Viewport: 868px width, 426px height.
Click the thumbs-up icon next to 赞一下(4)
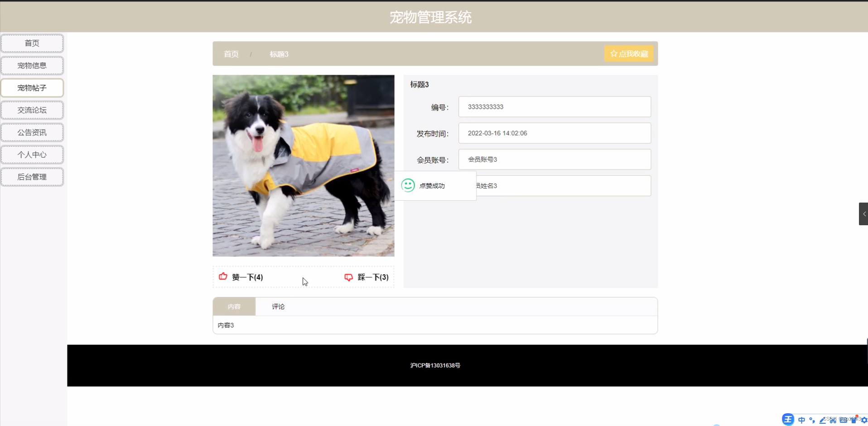coord(222,276)
